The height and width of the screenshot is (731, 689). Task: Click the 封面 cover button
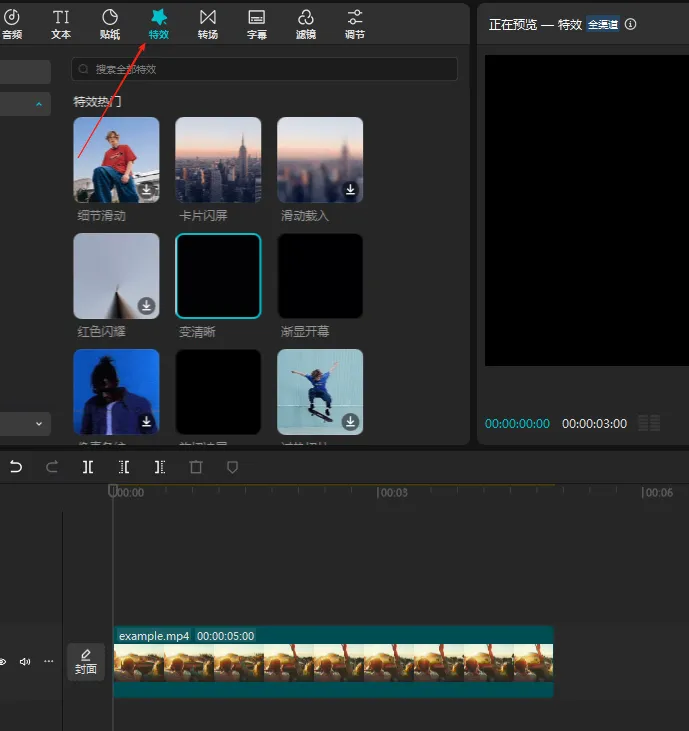click(x=86, y=662)
